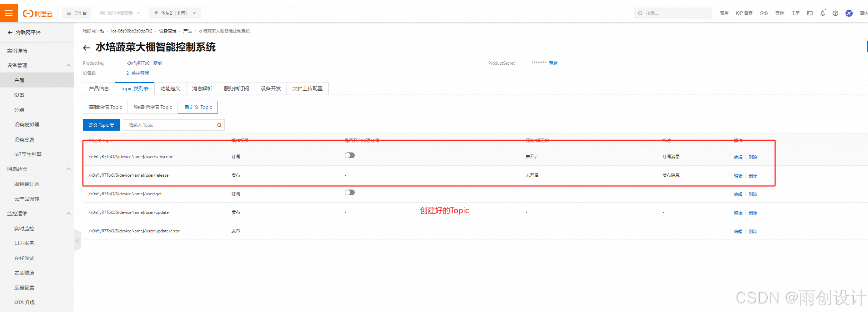Click the Aliyun logo
This screenshot has width=868, height=312.
[x=38, y=14]
